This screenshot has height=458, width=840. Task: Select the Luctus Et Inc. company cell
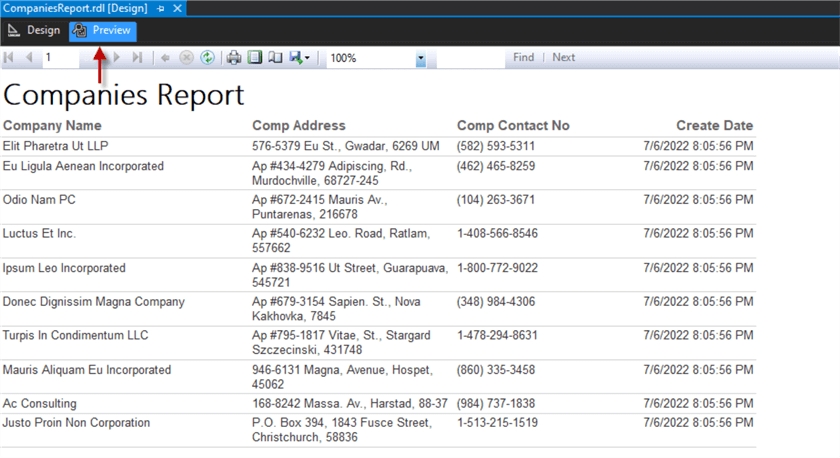pyautogui.click(x=39, y=234)
